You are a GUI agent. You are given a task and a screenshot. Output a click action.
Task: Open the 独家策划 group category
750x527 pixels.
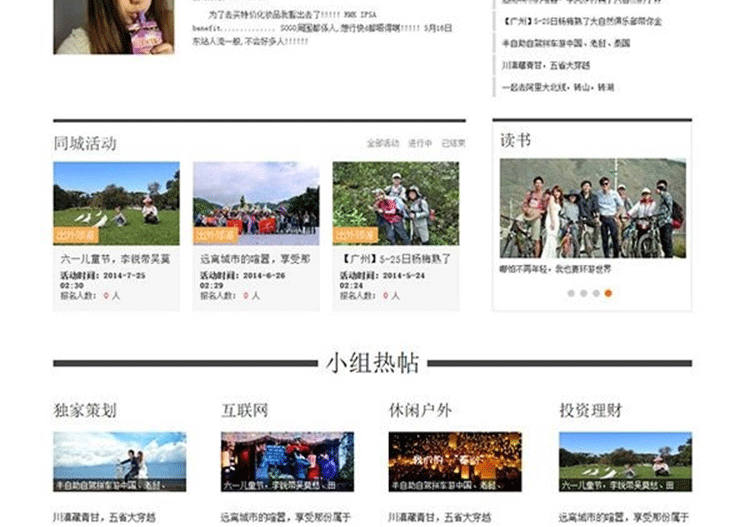coord(85,410)
